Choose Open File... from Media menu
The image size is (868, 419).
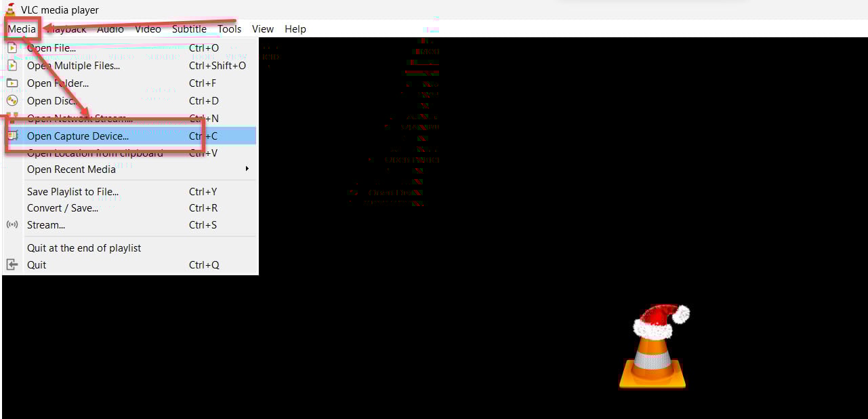(x=130, y=48)
